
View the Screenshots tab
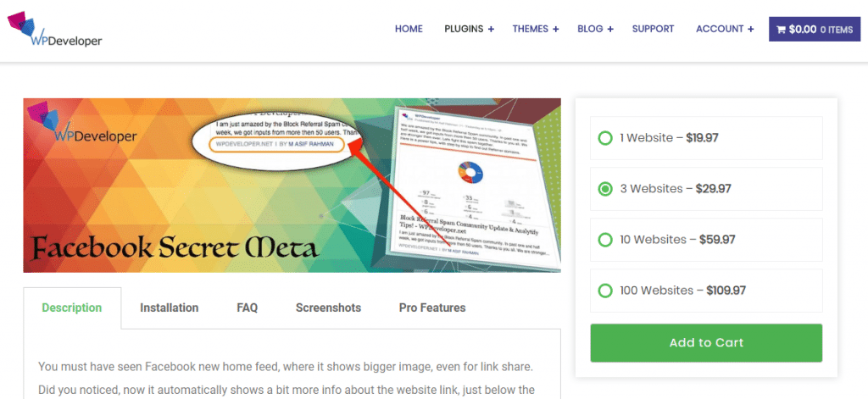click(x=328, y=308)
